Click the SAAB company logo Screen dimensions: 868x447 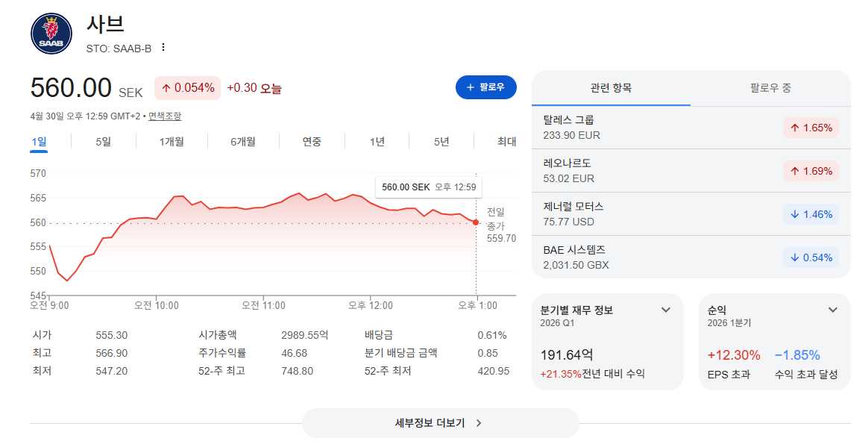point(51,34)
